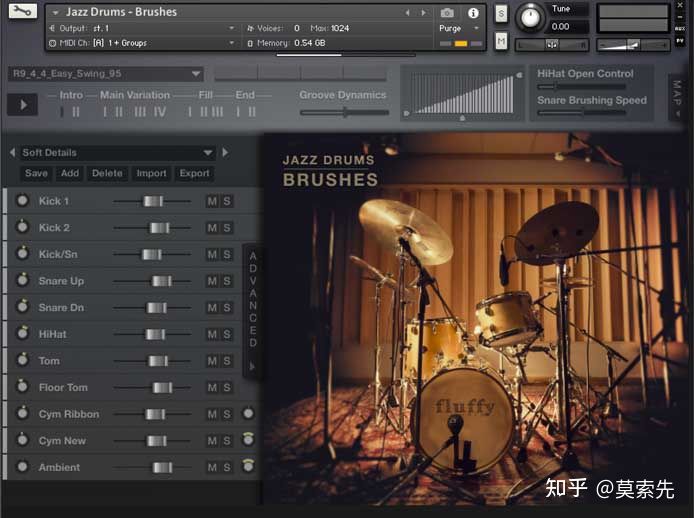Click the Ambient extra knob right of S
The image size is (694, 518).
[248, 466]
